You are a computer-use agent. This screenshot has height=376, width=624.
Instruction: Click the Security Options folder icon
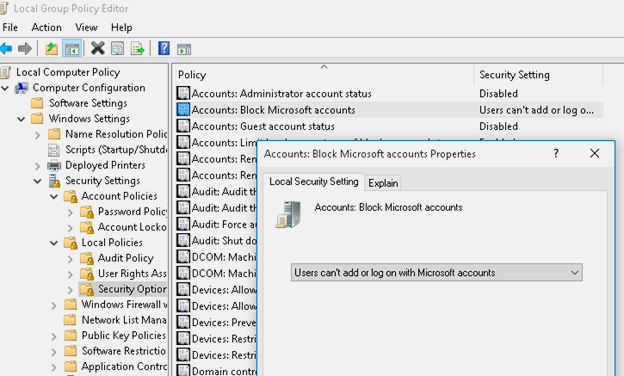click(x=87, y=290)
